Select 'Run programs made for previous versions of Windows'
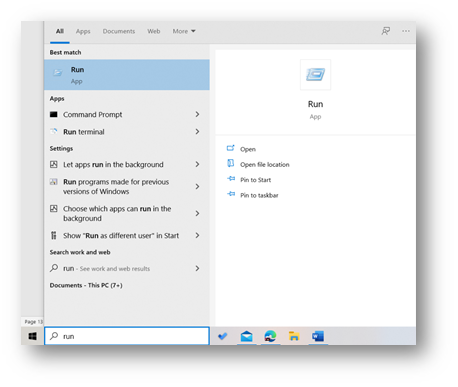 click(x=116, y=187)
